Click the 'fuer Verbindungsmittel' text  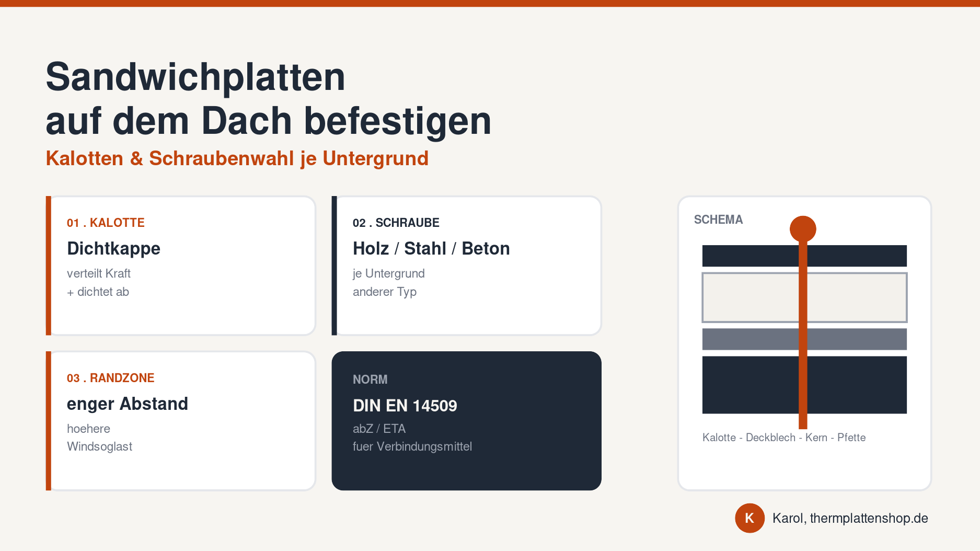click(412, 446)
